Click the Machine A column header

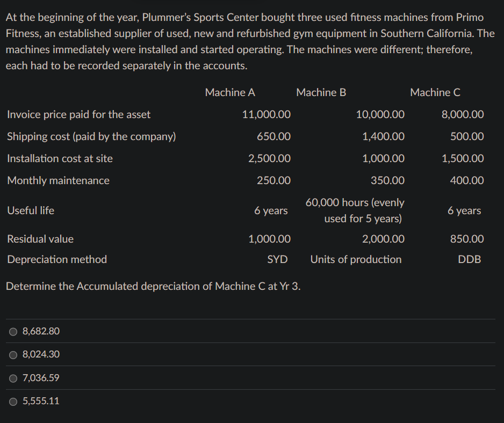230,92
